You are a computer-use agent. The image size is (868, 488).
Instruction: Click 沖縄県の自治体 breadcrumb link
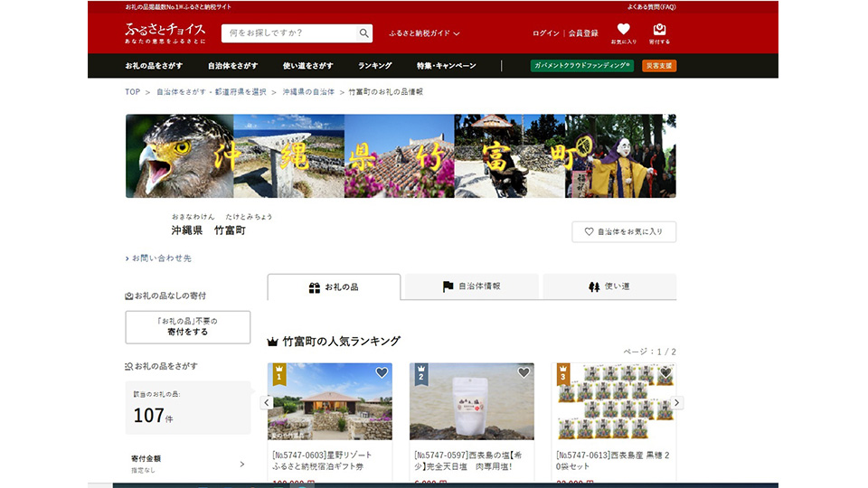click(308, 92)
